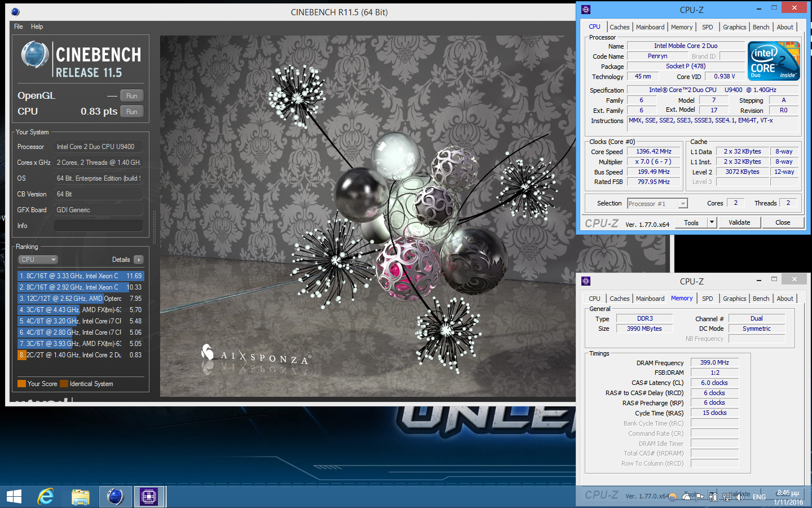
Task: Click the Cinebench title bar app icon
Action: [15, 12]
